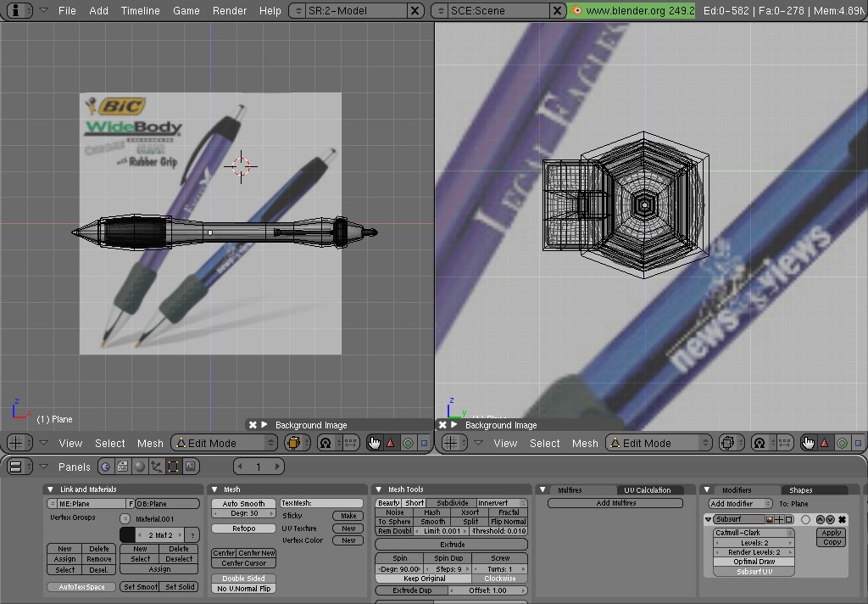This screenshot has width=868, height=604.
Task: Switch to the Script buttons context
Action: coord(122,467)
